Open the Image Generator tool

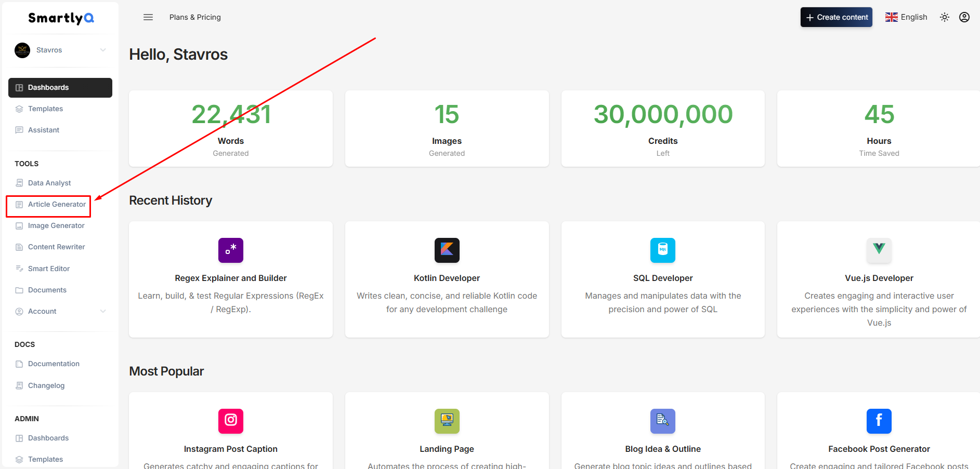pyautogui.click(x=60, y=225)
